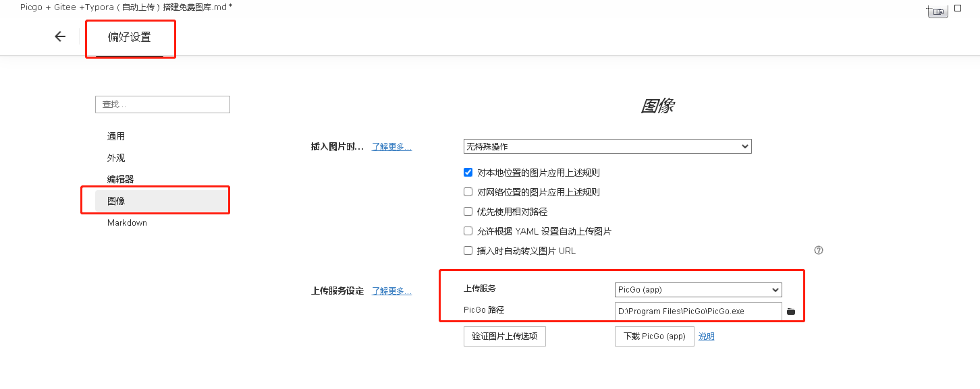Click the 上传服务 label

(480, 289)
